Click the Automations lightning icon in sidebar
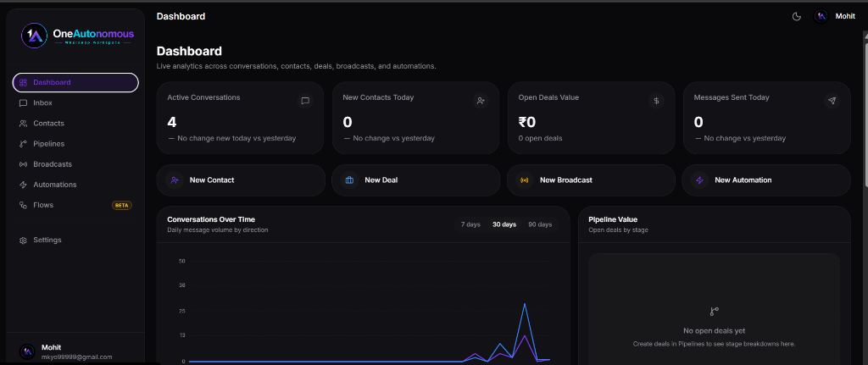The width and height of the screenshot is (868, 365). (23, 185)
